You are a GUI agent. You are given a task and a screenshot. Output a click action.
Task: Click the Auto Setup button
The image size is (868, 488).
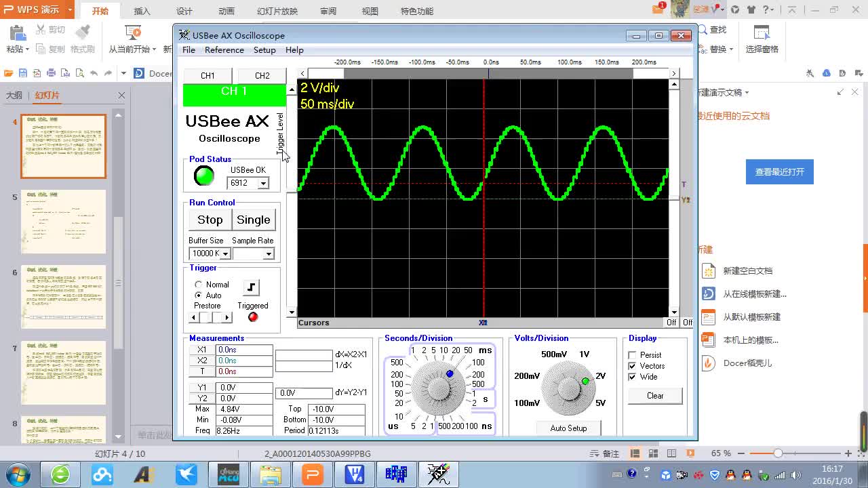[x=568, y=428]
